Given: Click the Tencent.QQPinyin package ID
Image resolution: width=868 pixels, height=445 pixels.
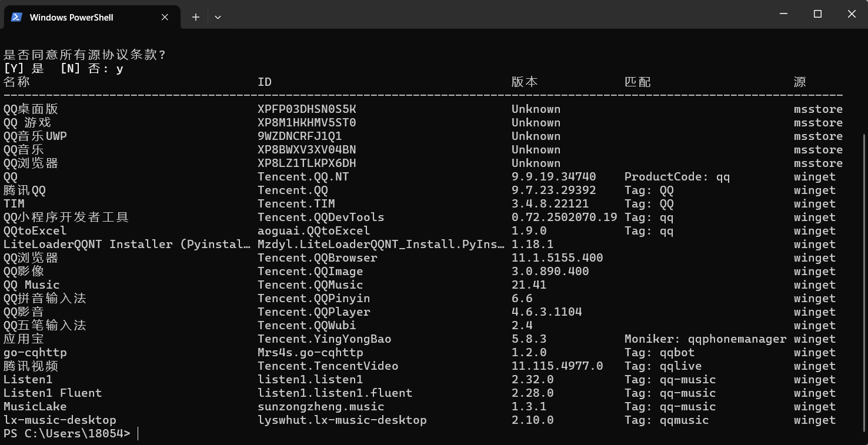Looking at the screenshot, I should pyautogui.click(x=314, y=298).
